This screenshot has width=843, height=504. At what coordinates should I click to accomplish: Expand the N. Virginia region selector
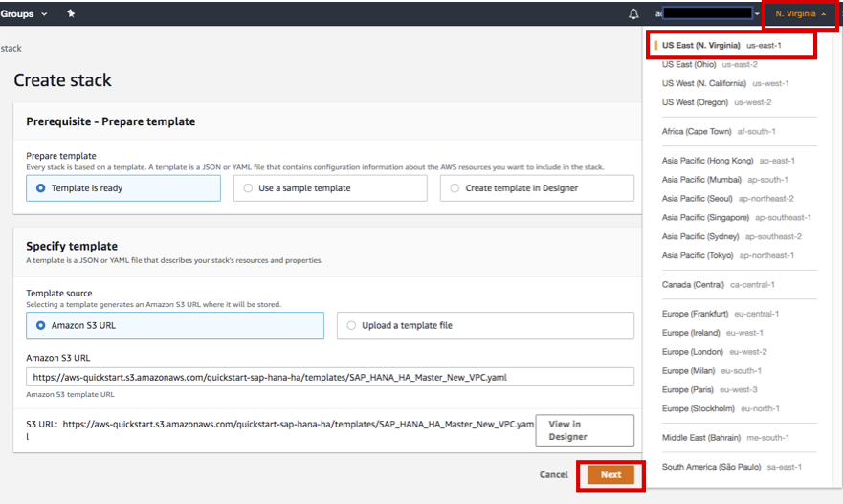800,14
